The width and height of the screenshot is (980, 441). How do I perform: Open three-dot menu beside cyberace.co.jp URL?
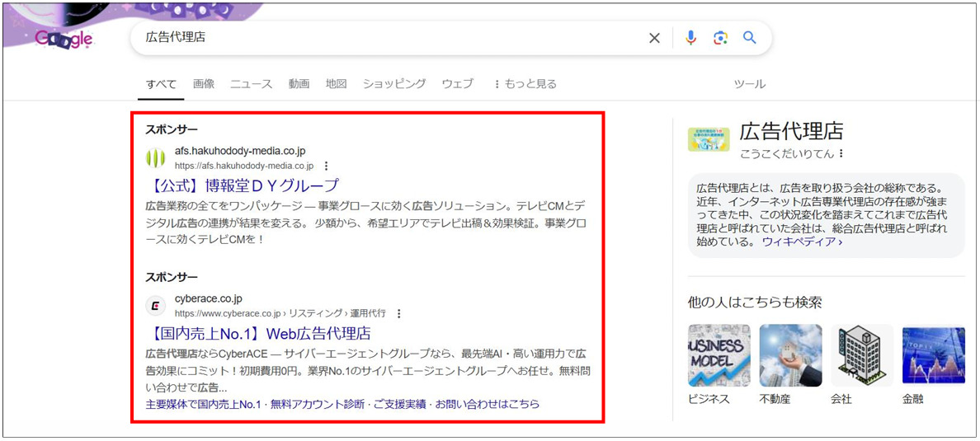pyautogui.click(x=398, y=313)
